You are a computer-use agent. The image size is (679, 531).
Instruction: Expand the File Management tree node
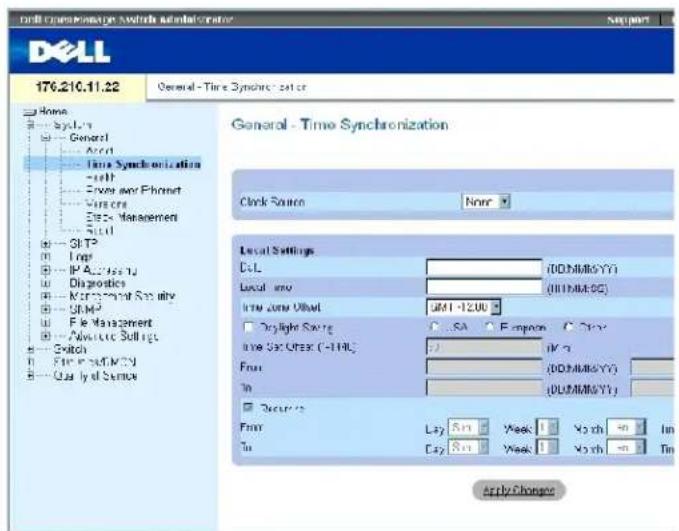(45, 323)
